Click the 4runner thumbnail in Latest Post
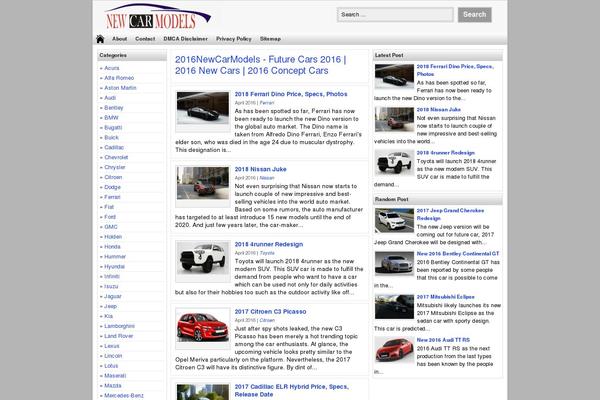This screenshot has width=600, height=400. 394,162
